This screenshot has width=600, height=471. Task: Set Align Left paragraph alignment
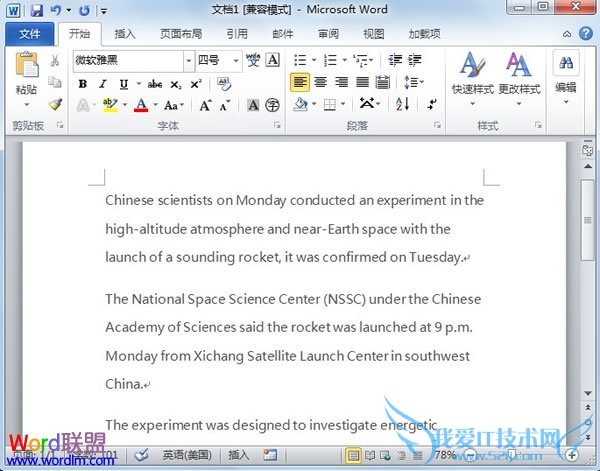point(300,82)
